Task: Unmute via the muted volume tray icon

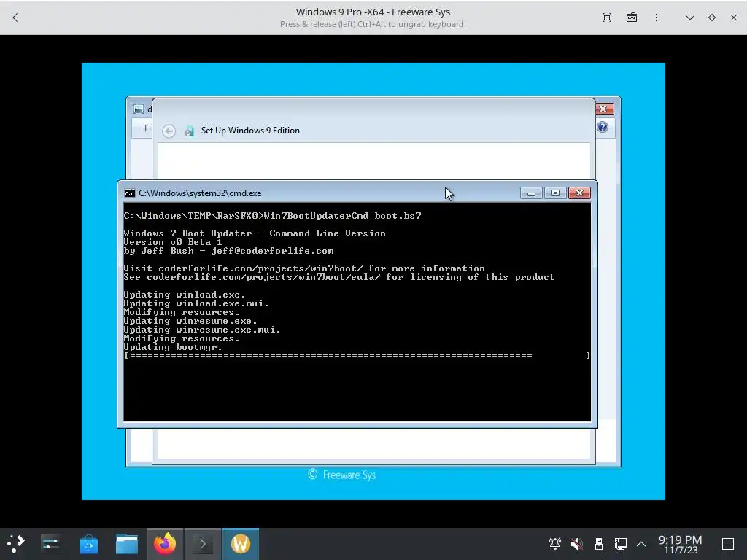Action: coord(576,544)
